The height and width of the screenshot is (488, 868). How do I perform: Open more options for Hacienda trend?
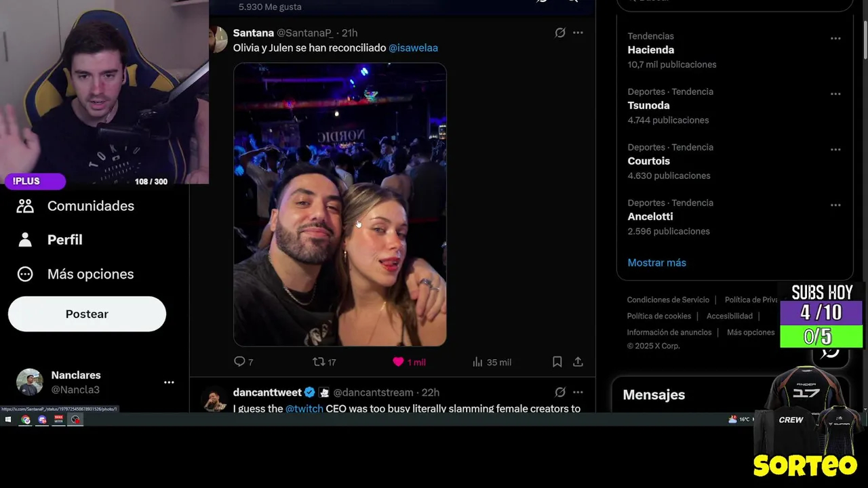point(835,39)
